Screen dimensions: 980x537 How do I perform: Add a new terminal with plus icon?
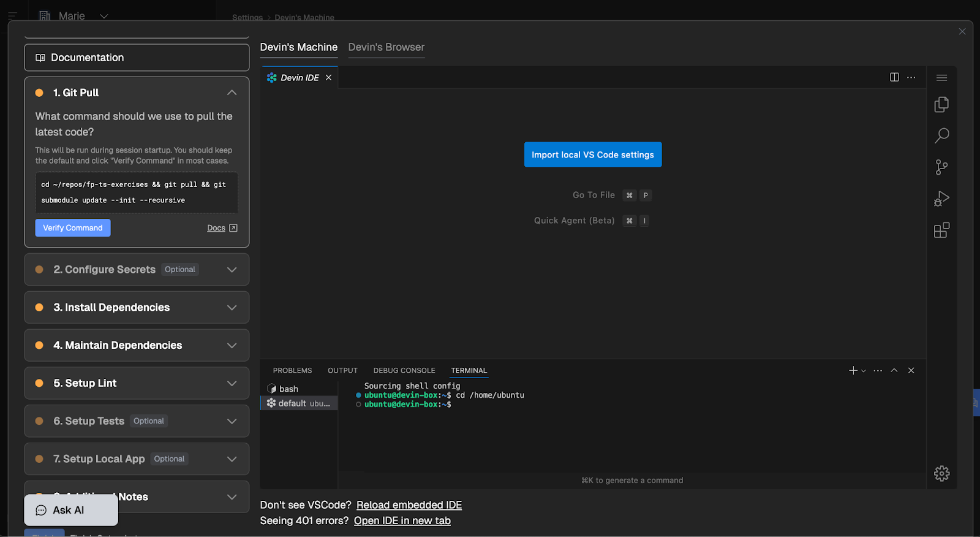coord(853,370)
